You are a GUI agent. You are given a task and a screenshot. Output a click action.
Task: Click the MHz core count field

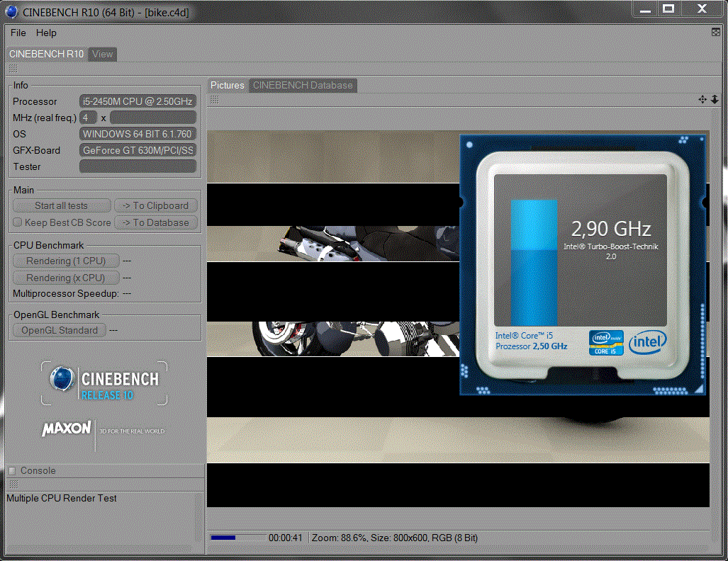(88, 118)
